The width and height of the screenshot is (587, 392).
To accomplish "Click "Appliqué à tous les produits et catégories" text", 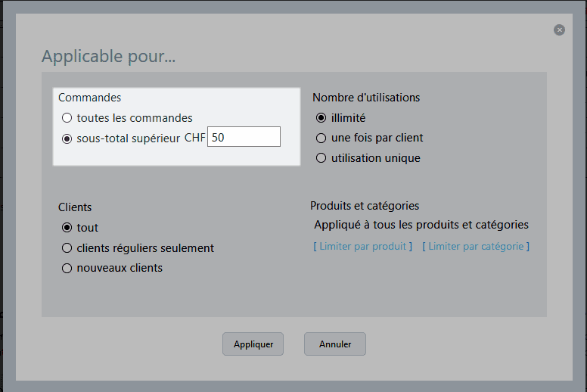I will (x=421, y=225).
